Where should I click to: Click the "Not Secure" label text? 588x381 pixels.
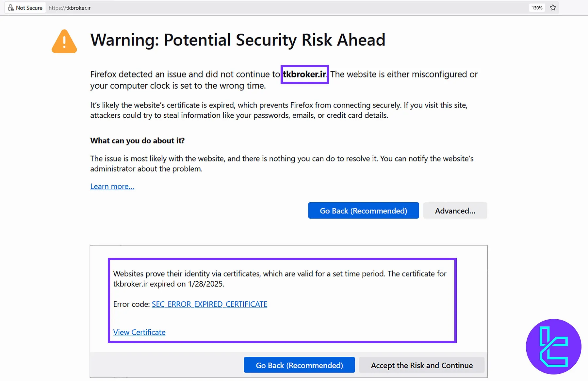click(x=29, y=8)
